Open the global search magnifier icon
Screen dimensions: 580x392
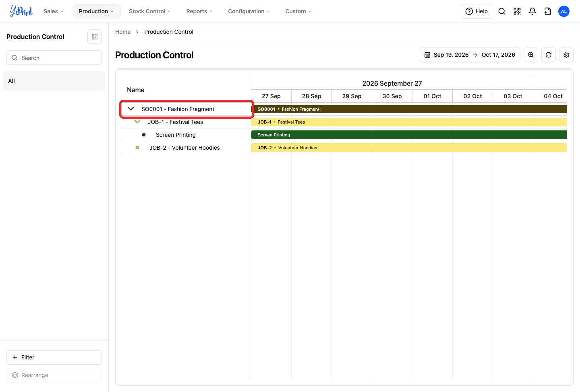[x=502, y=11]
